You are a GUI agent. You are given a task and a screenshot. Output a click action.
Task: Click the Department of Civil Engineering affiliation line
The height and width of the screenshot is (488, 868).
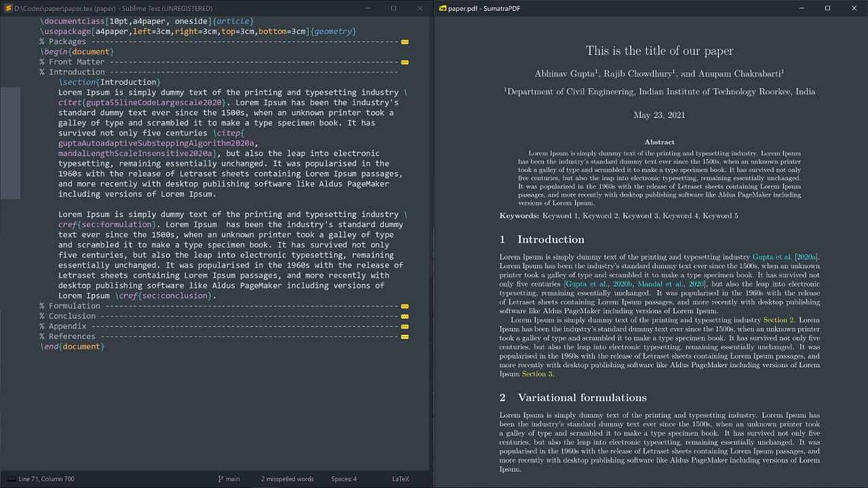[660, 92]
